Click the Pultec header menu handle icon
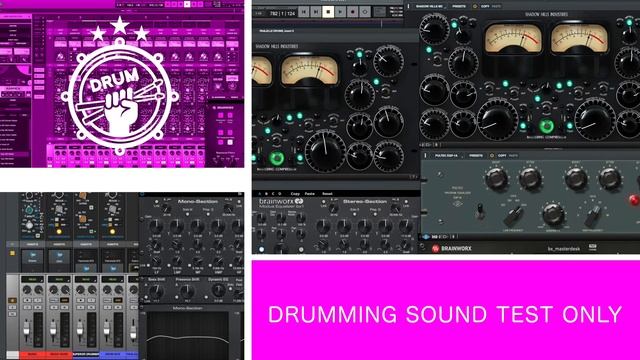 pyautogui.click(x=425, y=156)
